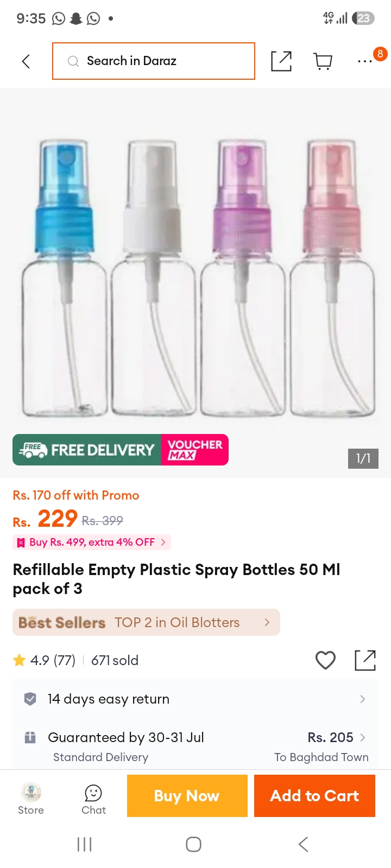Open Chat with the seller
This screenshot has height=868, width=391.
click(93, 800)
